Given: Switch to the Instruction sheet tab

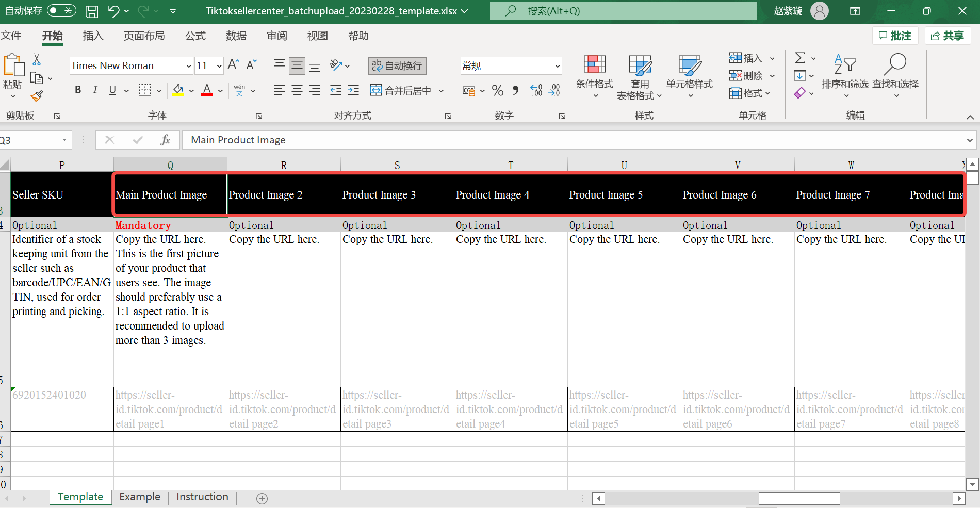Looking at the screenshot, I should pos(202,497).
